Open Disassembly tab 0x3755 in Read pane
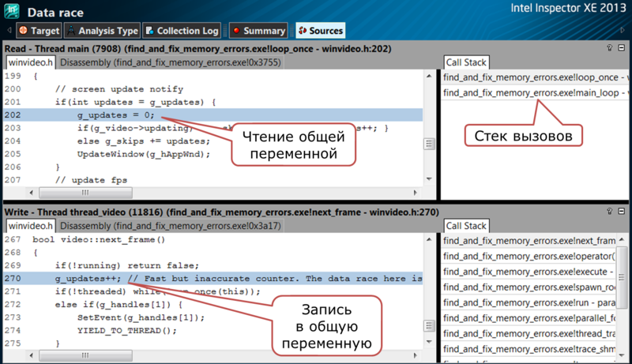This screenshot has height=364, width=632. 171,62
